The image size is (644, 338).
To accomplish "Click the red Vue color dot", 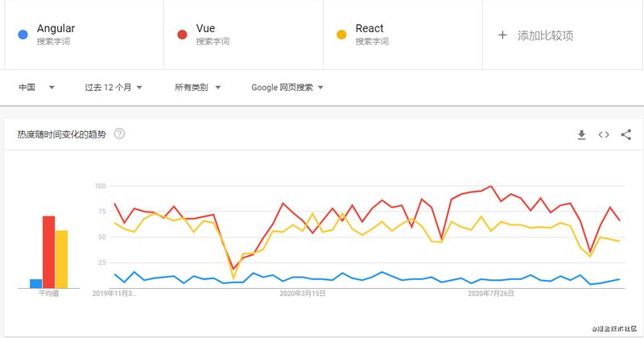I will coord(183,35).
